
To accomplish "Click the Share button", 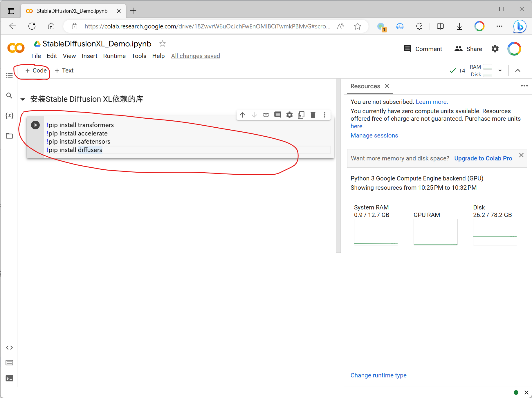I will click(x=468, y=49).
